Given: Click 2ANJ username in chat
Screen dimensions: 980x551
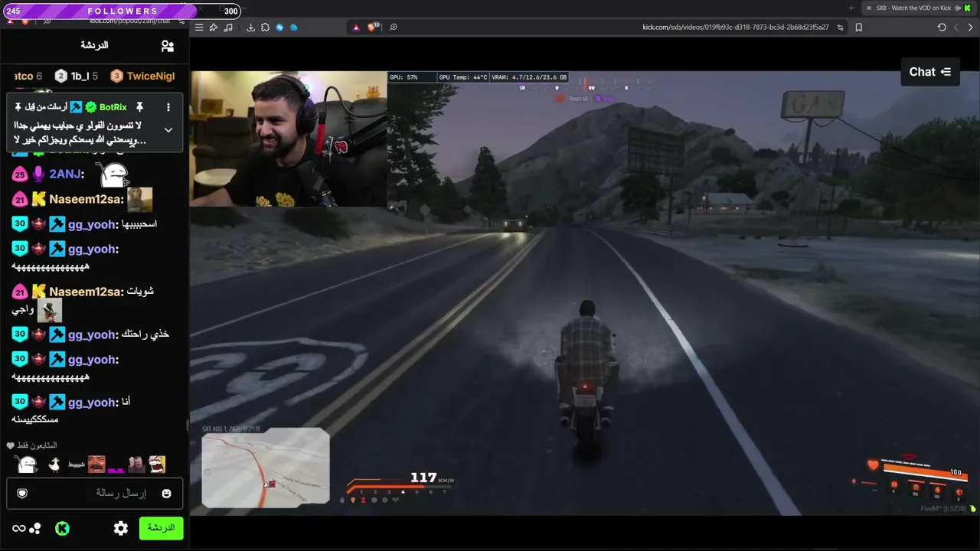Looking at the screenshot, I should pyautogui.click(x=66, y=174).
